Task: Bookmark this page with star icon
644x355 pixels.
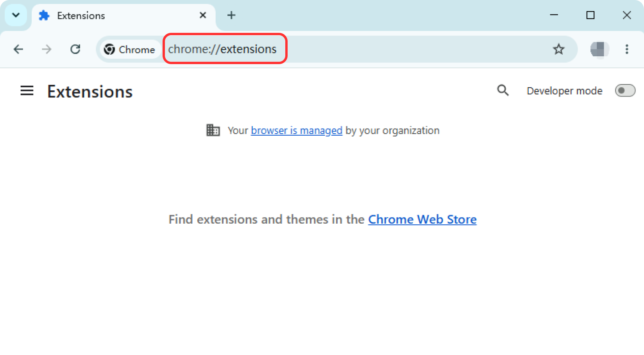Action: click(x=558, y=49)
